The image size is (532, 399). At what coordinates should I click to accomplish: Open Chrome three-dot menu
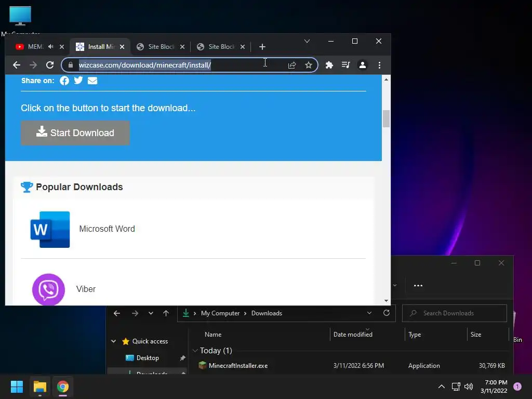pos(379,65)
